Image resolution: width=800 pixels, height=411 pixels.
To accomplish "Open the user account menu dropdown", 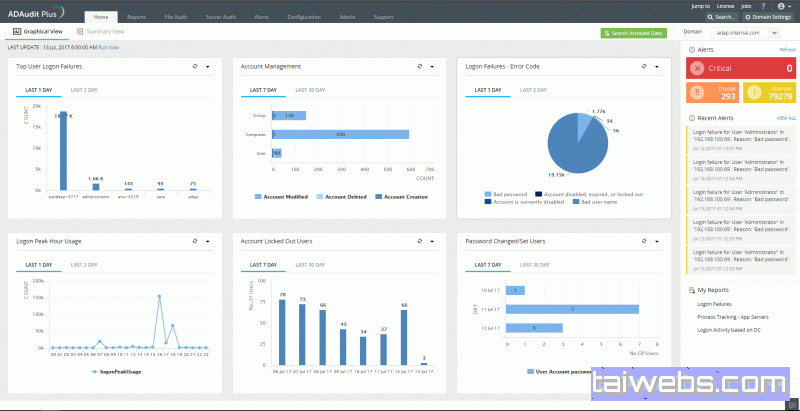I will (x=783, y=6).
